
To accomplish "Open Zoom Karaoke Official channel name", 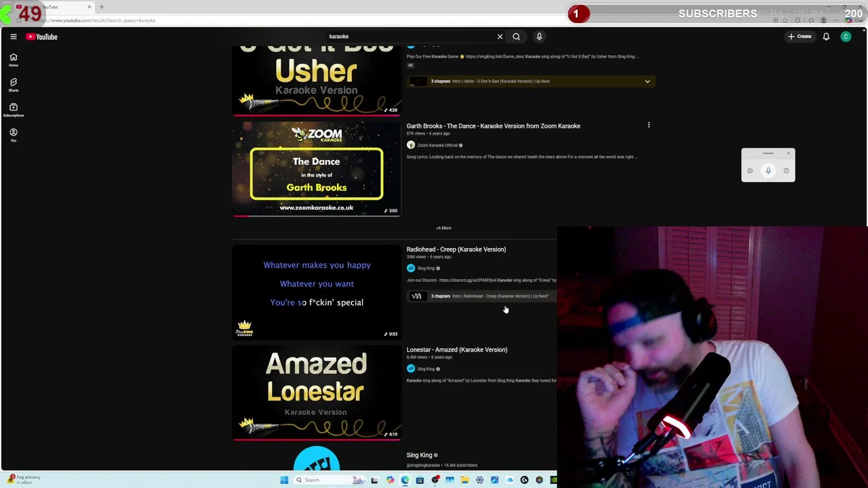I will click(437, 145).
